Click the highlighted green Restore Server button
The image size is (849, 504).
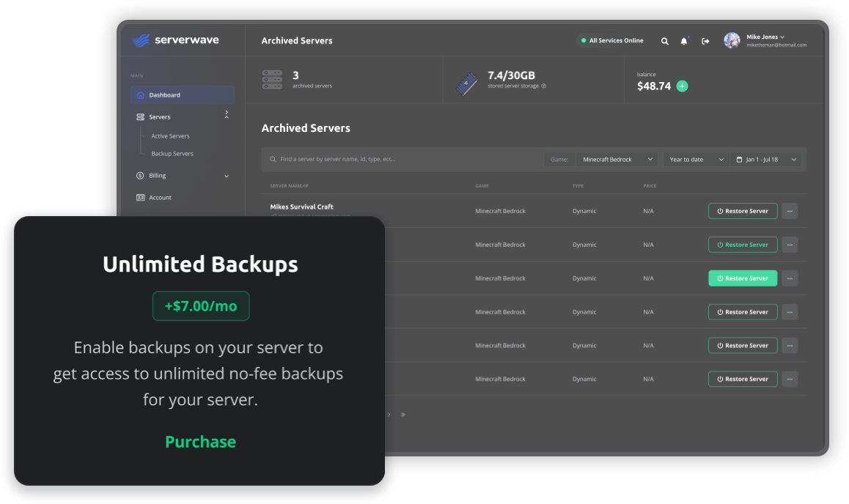[x=742, y=278]
